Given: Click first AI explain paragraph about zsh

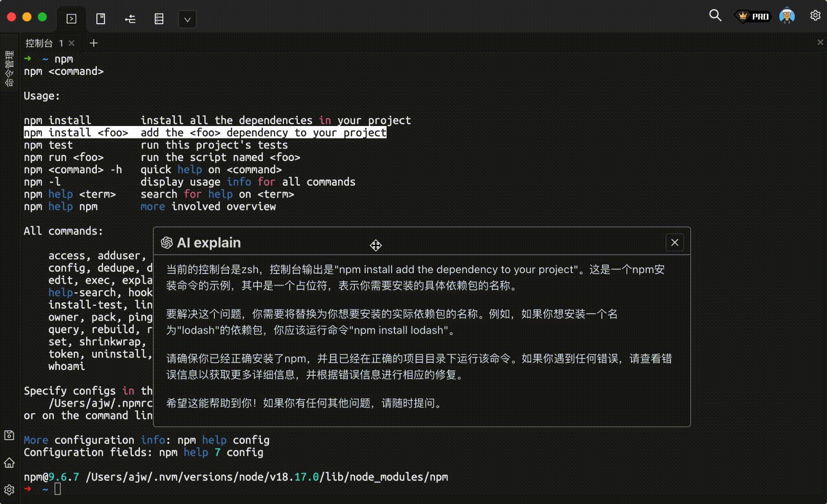Looking at the screenshot, I should [x=416, y=278].
